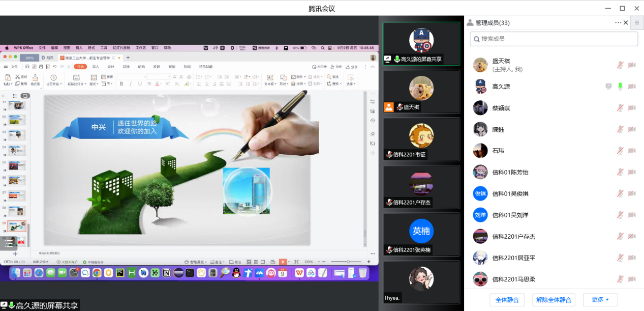This screenshot has width=644, height=311.
Task: Click the screen share icon beside 高久源
Action: point(608,87)
